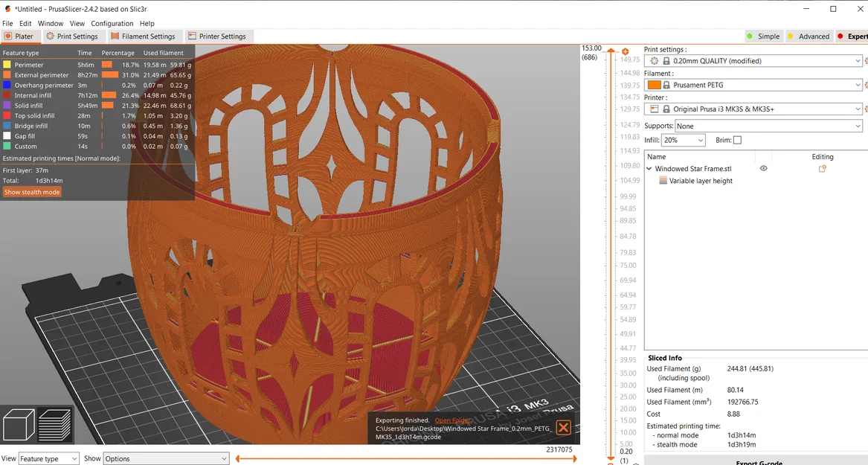868x465 pixels.
Task: Open the Filament Settings tab
Action: coord(143,36)
